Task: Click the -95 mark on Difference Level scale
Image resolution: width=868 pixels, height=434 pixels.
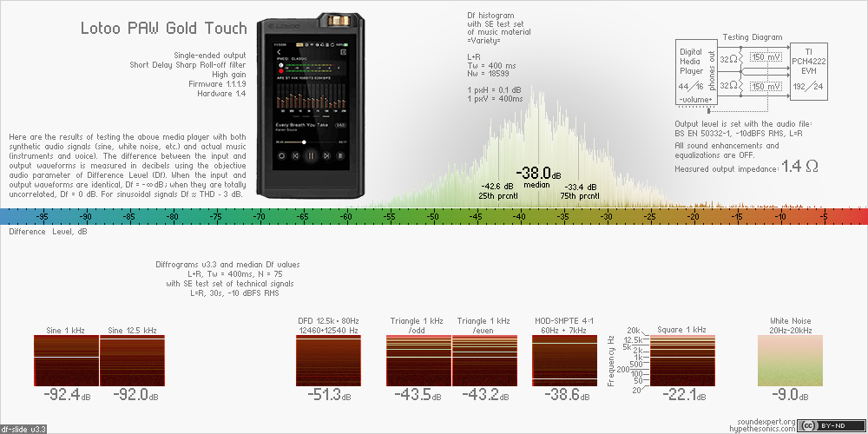Action: click(43, 216)
